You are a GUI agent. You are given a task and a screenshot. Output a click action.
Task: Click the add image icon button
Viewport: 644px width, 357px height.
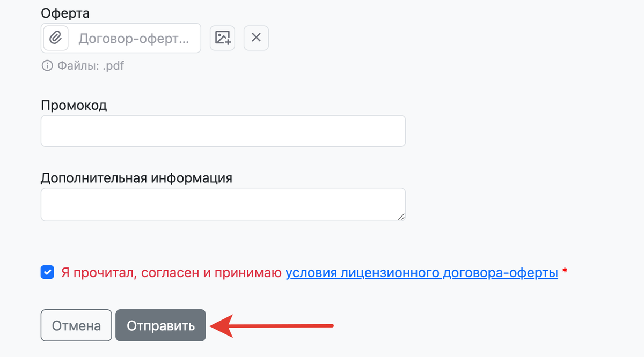[222, 38]
